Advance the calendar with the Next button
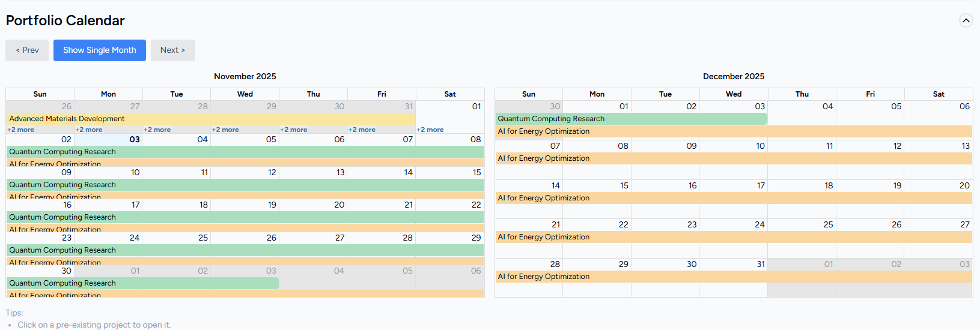 tap(172, 50)
